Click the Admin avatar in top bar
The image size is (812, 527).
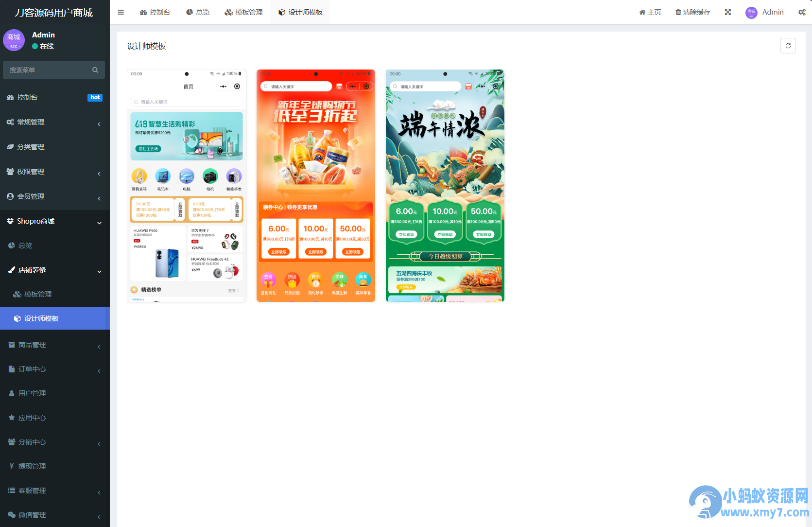tap(751, 13)
